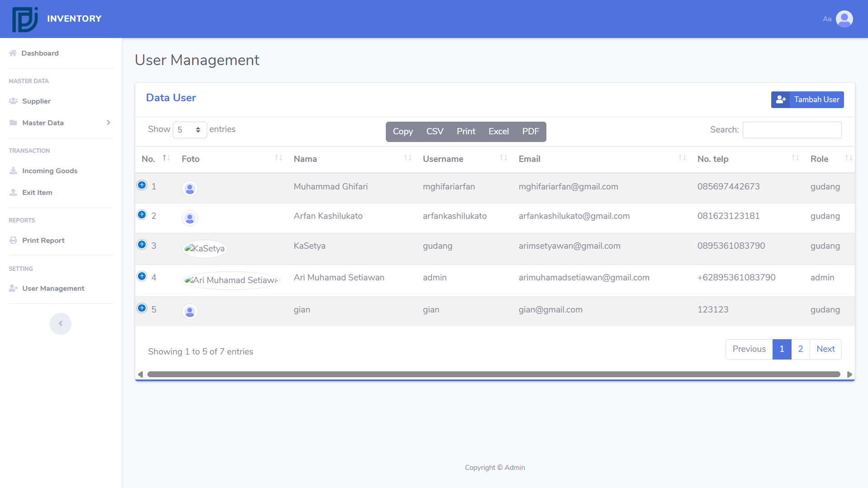
Task: Expand row 1 details with plus icon
Action: [142, 185]
